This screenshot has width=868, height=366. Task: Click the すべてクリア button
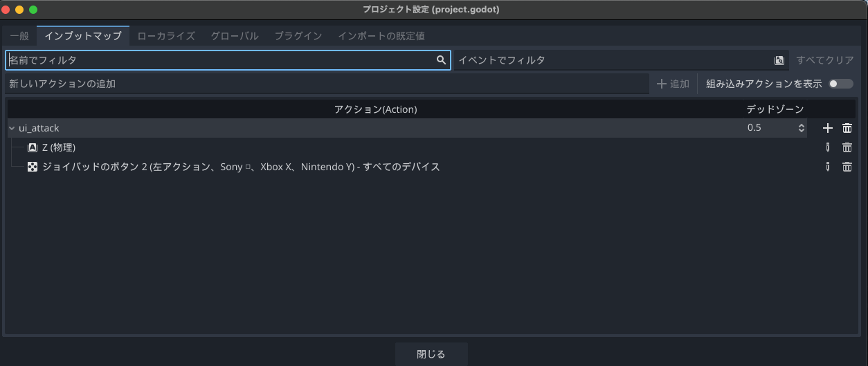[824, 60]
